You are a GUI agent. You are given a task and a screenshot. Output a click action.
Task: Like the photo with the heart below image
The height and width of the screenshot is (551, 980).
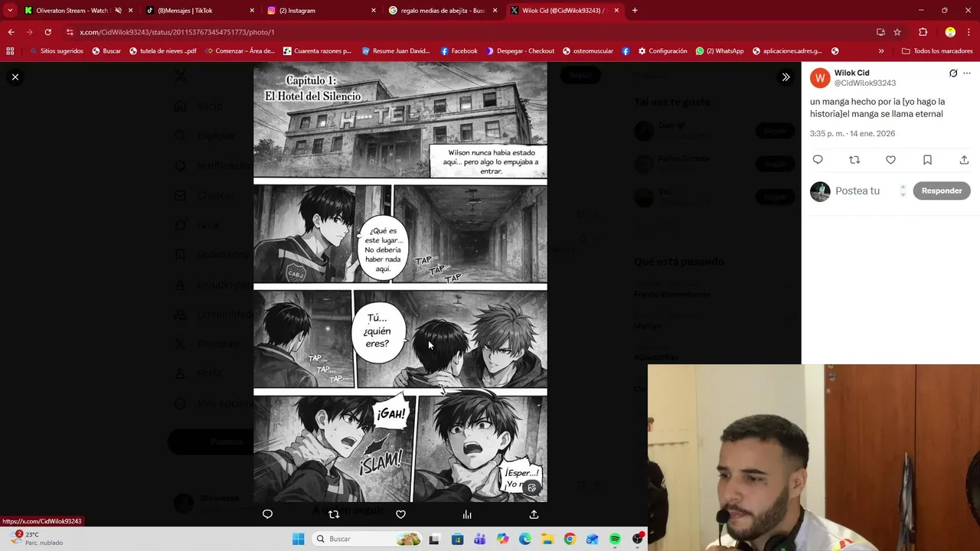click(x=400, y=514)
